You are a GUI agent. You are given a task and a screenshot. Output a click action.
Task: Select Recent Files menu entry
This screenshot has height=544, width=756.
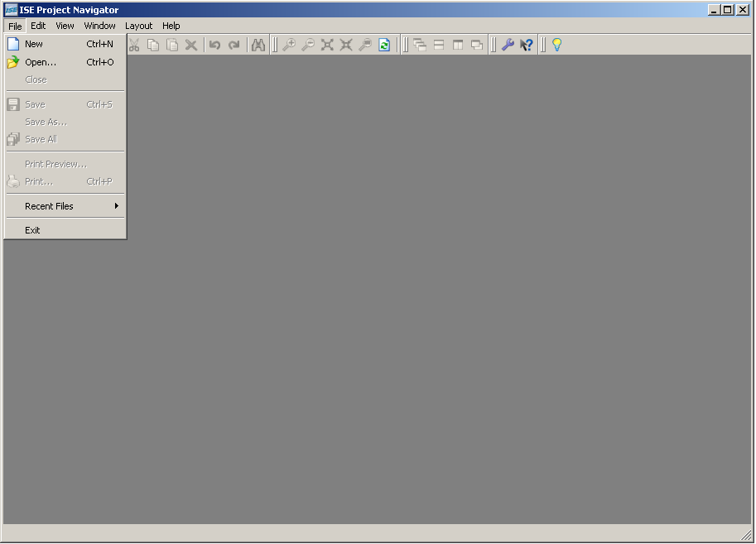(65, 206)
